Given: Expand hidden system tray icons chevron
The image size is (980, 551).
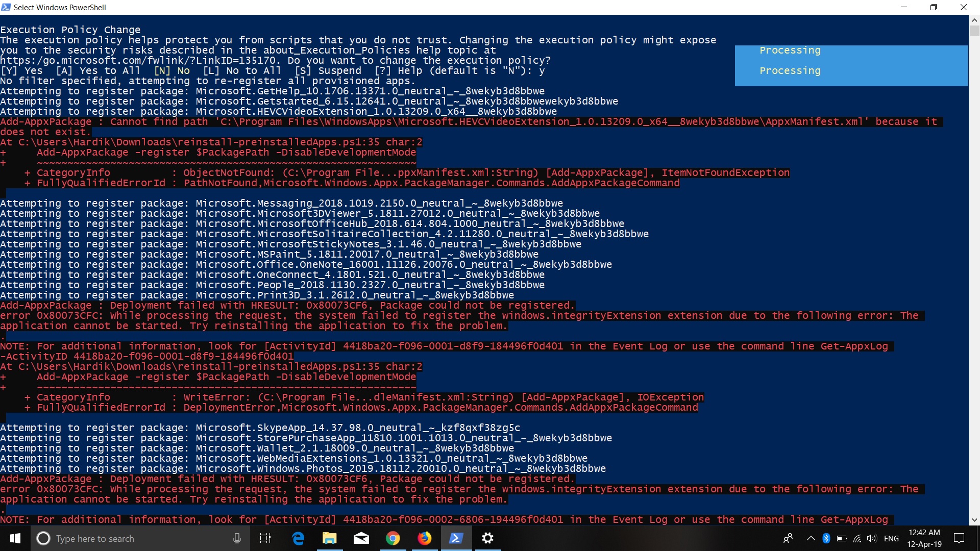Looking at the screenshot, I should 811,538.
